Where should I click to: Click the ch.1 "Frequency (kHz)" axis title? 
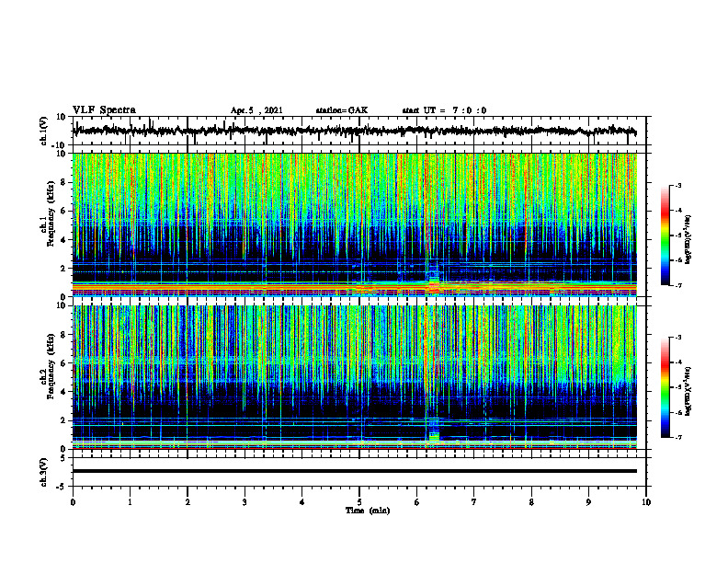[51, 213]
